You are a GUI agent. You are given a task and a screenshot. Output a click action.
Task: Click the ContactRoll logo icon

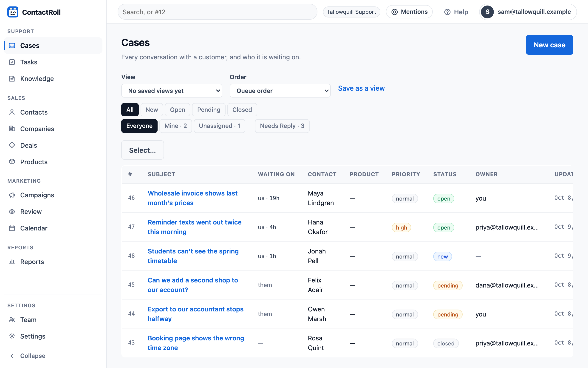13,12
